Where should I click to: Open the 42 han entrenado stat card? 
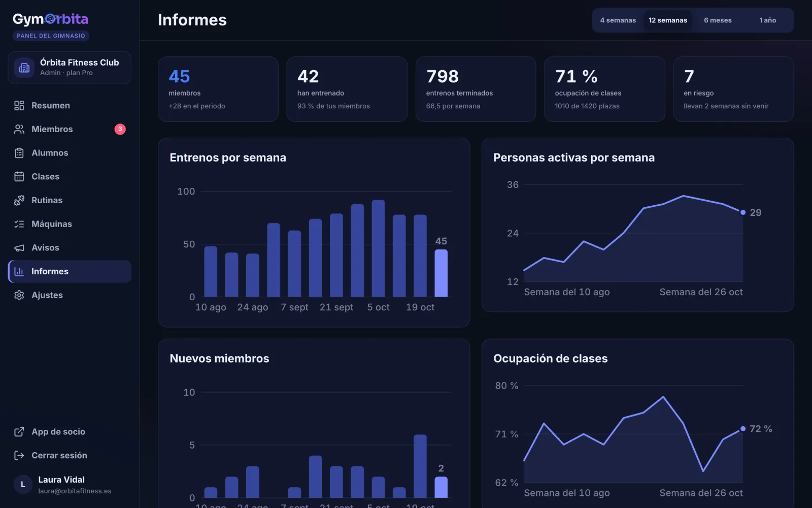coord(347,89)
